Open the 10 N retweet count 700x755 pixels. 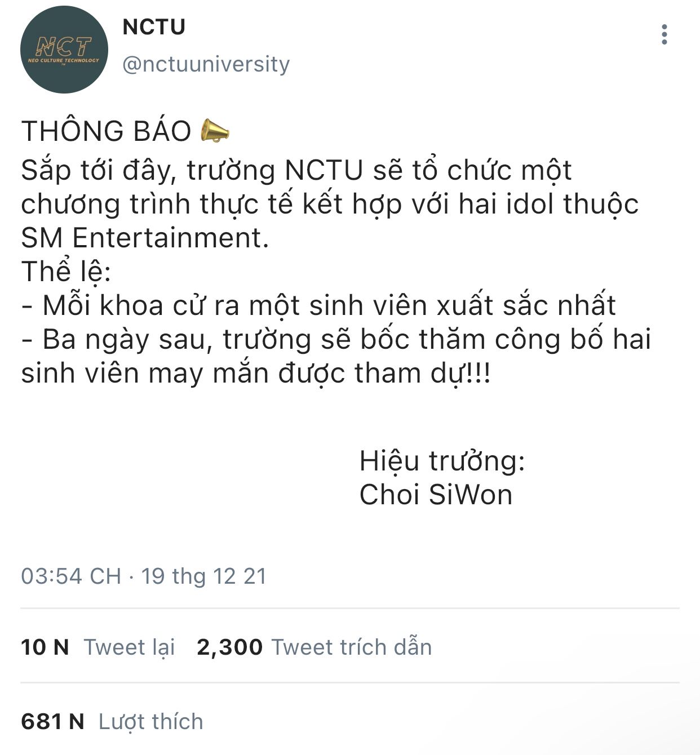[x=45, y=647]
